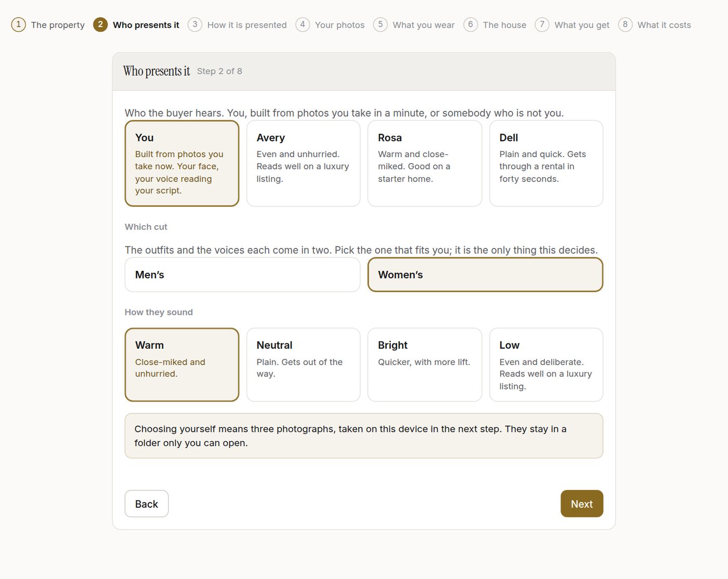The image size is (728, 579).
Task: Go to step 1 The property
Action: click(48, 25)
